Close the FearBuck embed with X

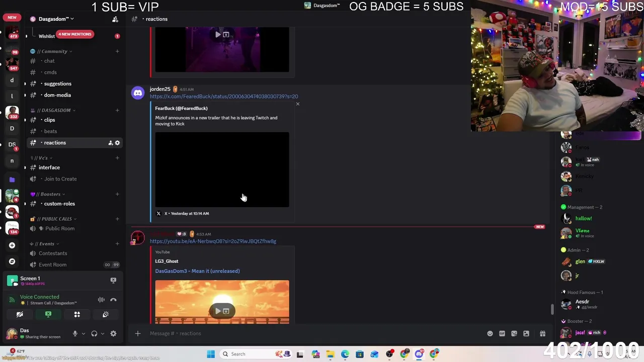tap(297, 104)
